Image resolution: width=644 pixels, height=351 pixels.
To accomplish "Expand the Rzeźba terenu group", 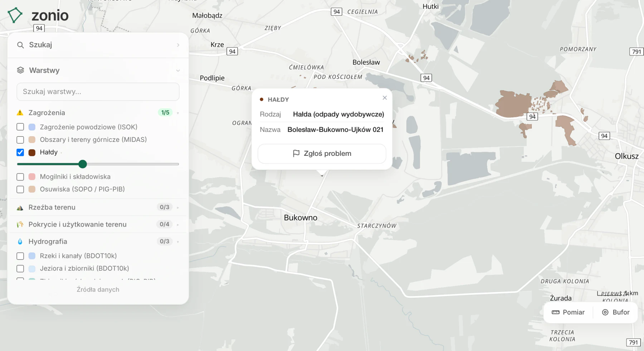I will coord(178,208).
